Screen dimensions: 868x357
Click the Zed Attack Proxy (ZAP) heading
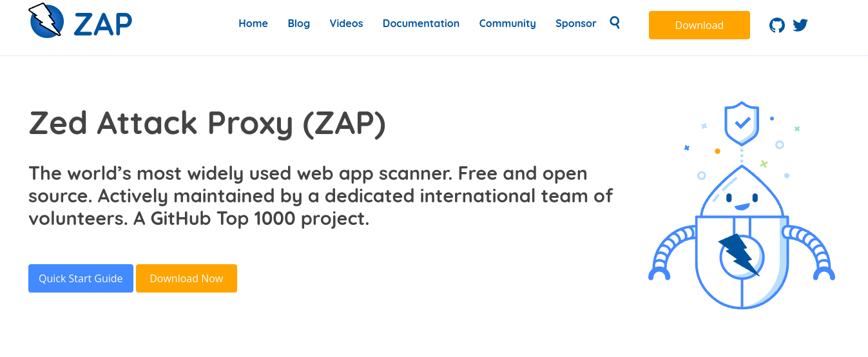pyautogui.click(x=207, y=124)
